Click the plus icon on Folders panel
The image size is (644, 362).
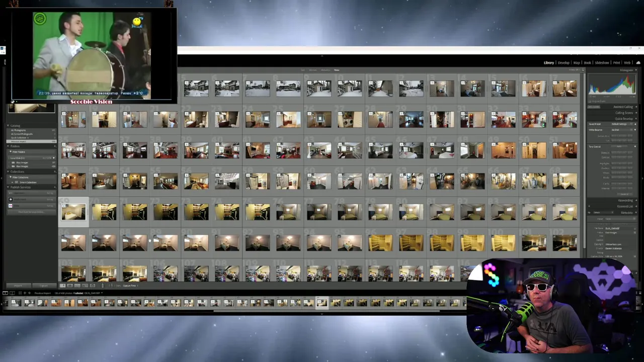point(54,146)
